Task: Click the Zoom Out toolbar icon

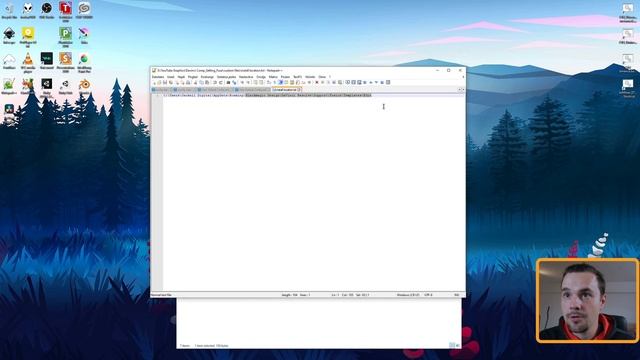Action: [x=248, y=82]
